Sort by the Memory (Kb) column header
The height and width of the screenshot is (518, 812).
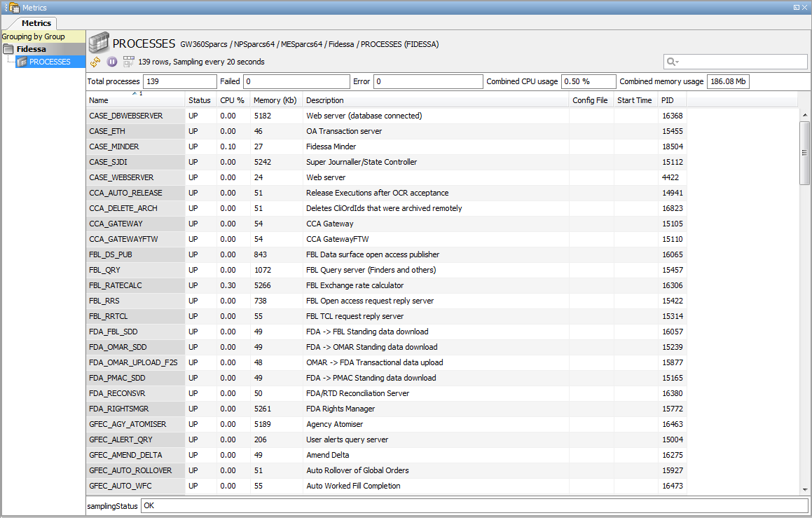coord(275,100)
